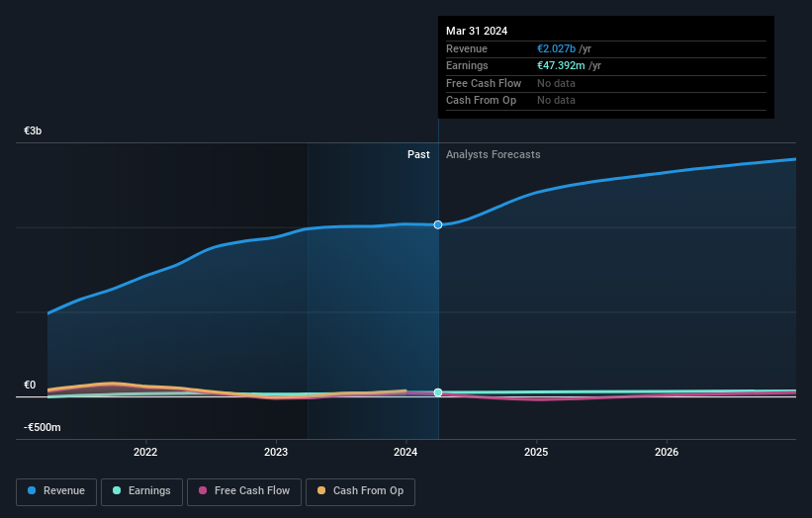Click No data in tooltip Free Cash Flow row

point(556,83)
